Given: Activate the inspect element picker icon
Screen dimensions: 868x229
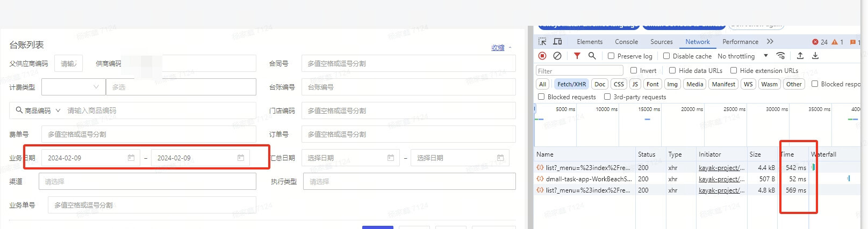Looking at the screenshot, I should pos(542,41).
